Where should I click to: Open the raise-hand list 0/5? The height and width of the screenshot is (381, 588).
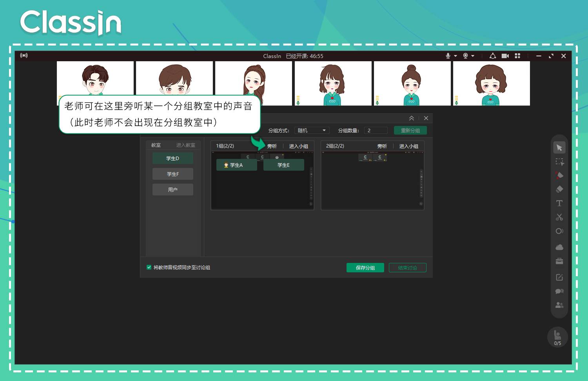(x=557, y=337)
